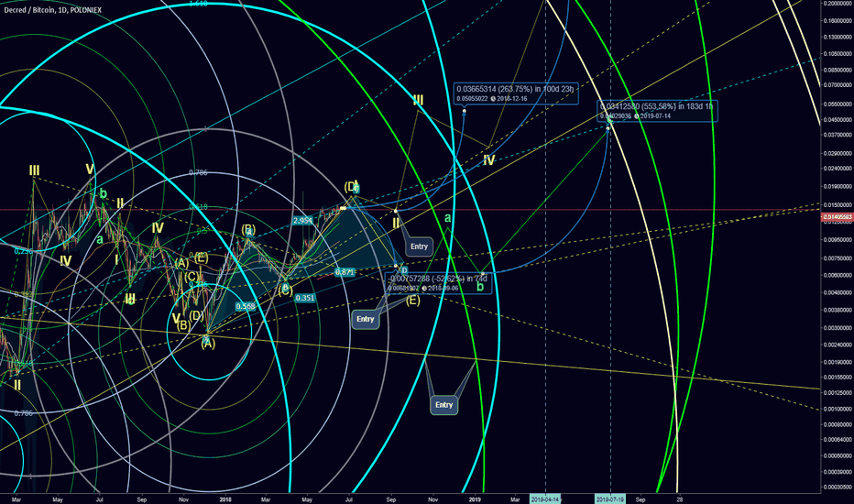The height and width of the screenshot is (504, 854).
Task: Click the 0.20000000 price axis label
Action: pyautogui.click(x=838, y=4)
